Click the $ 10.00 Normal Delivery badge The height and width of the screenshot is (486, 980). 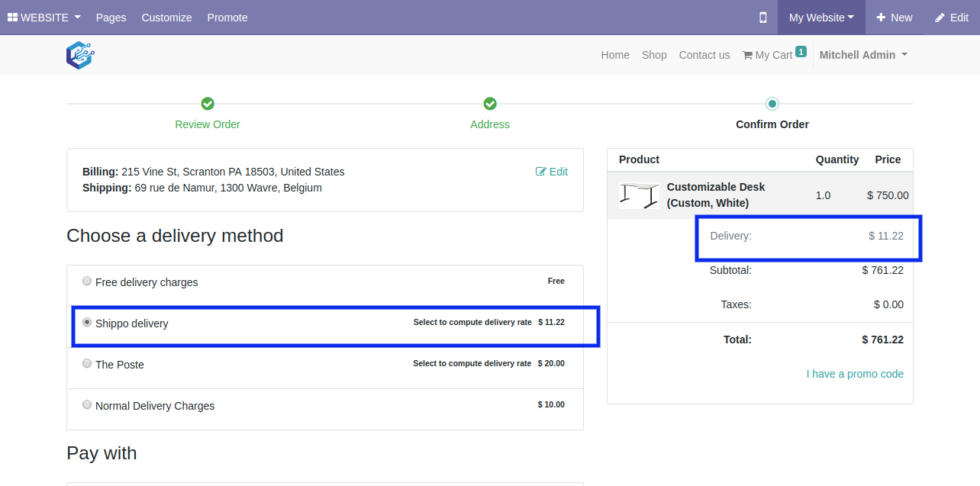click(x=551, y=405)
